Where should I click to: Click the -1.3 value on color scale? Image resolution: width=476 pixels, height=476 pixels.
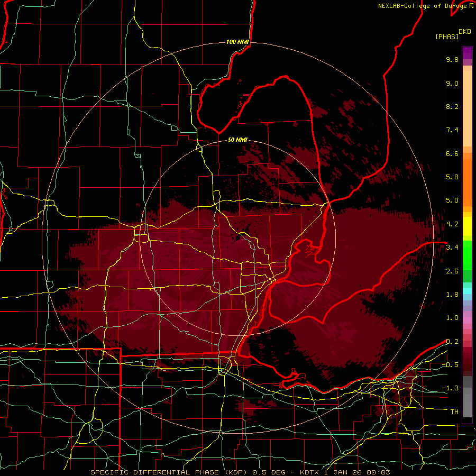(450, 388)
